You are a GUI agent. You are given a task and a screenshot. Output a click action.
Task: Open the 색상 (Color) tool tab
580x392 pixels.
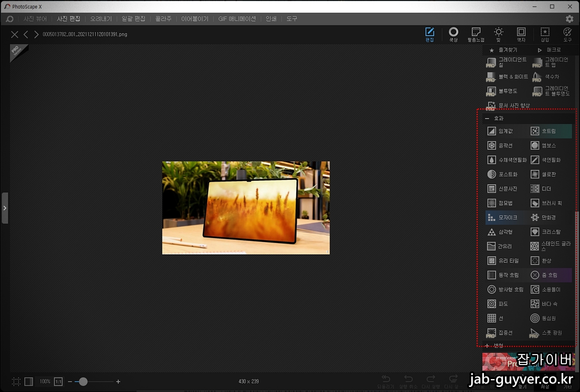(x=453, y=35)
